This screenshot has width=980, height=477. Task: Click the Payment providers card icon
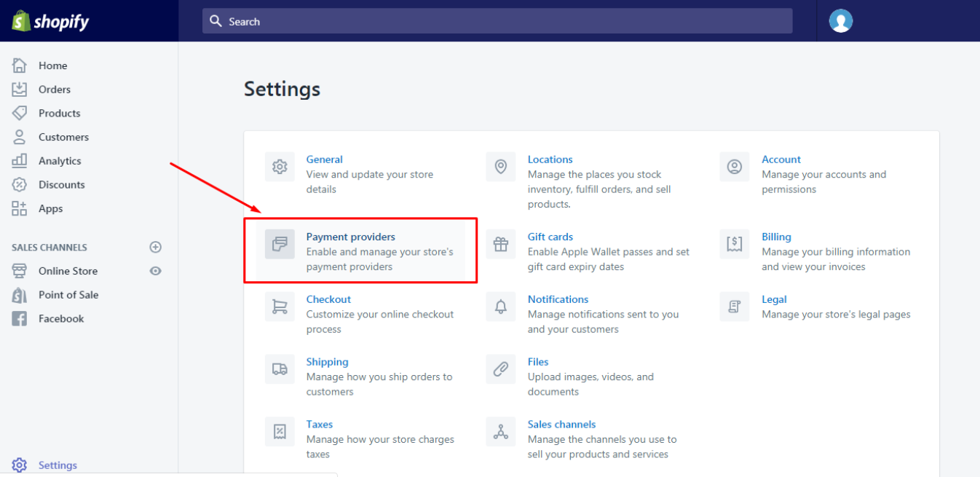coord(280,244)
